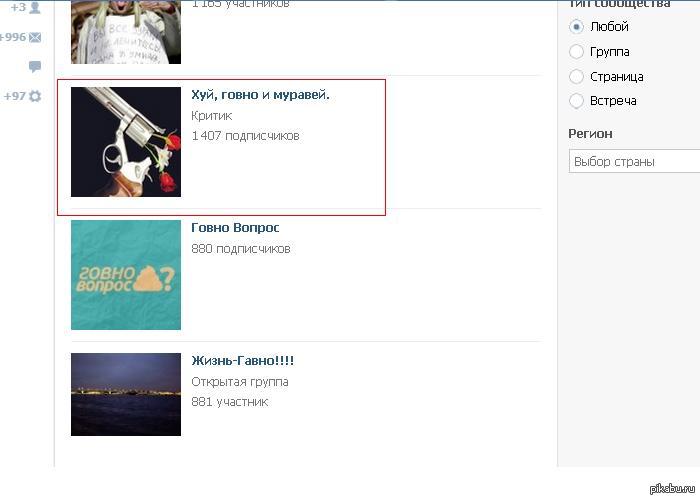Open the friends icon in left sidebar
The height and width of the screenshot is (500, 700).
click(x=35, y=7)
